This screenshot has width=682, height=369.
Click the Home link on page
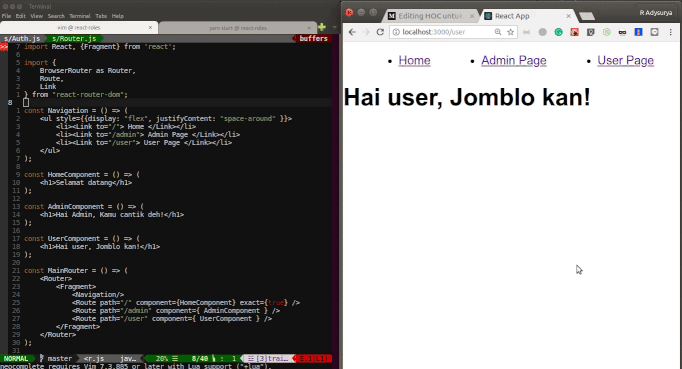click(x=415, y=60)
